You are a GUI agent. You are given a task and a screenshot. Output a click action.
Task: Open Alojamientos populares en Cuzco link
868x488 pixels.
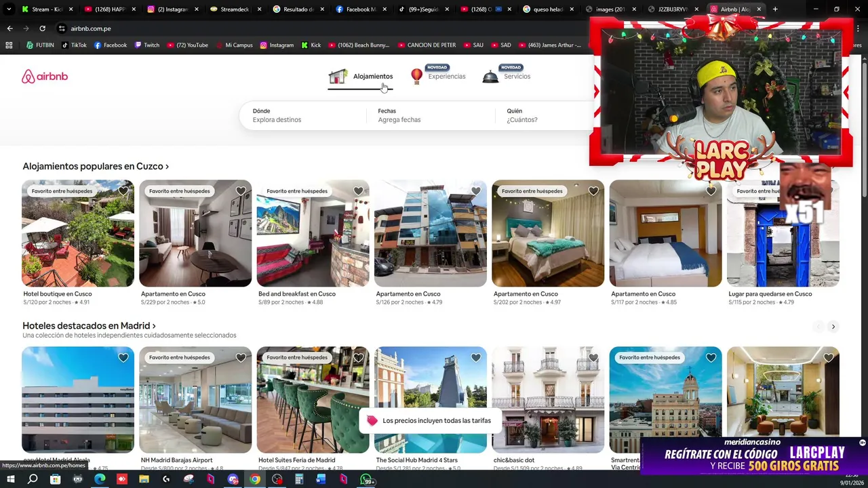96,166
